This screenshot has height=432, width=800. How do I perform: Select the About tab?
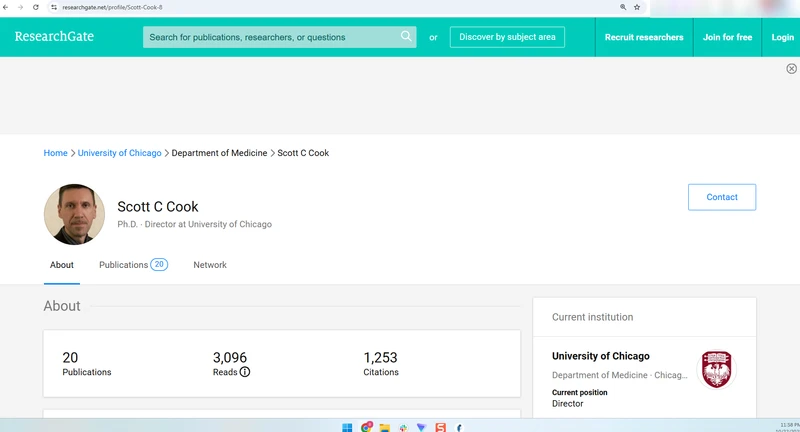click(x=62, y=265)
